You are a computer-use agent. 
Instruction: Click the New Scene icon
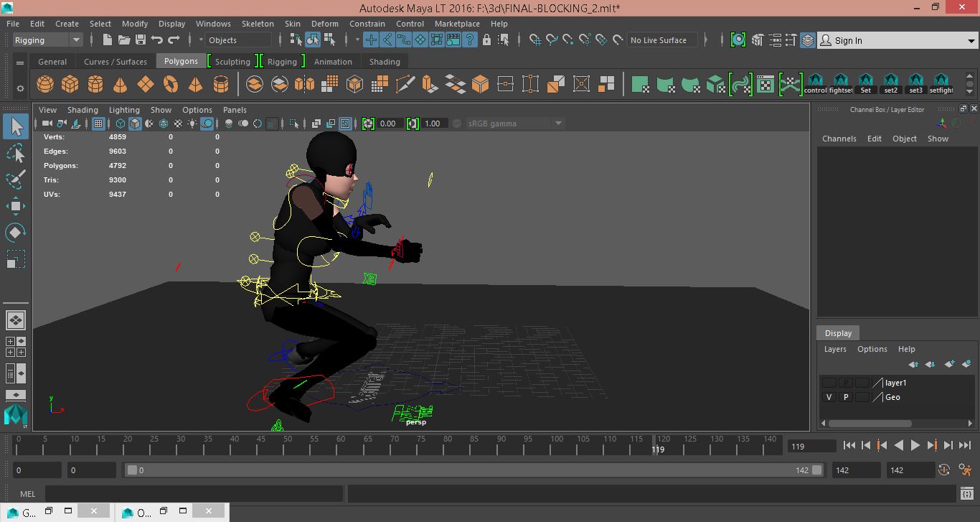[x=108, y=40]
